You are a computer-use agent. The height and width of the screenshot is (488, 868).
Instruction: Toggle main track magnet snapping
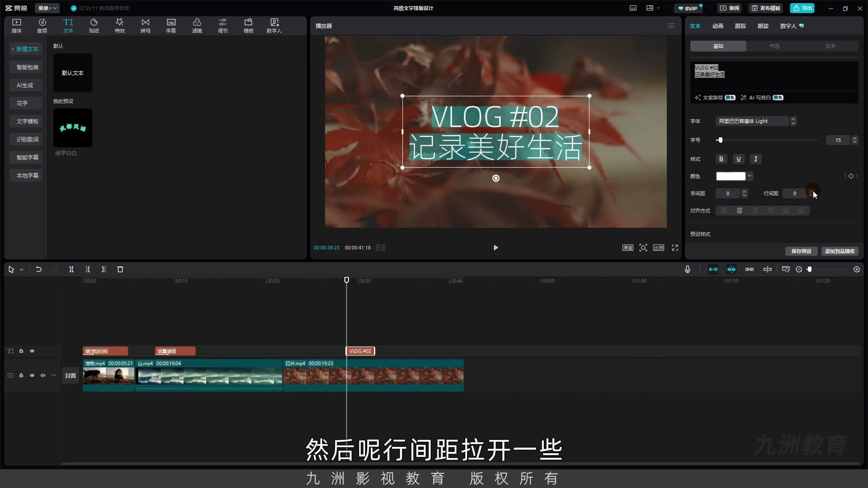click(713, 269)
